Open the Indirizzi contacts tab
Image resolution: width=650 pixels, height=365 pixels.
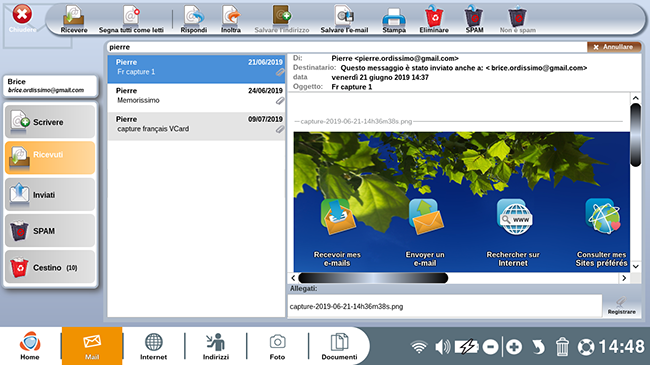(216, 346)
